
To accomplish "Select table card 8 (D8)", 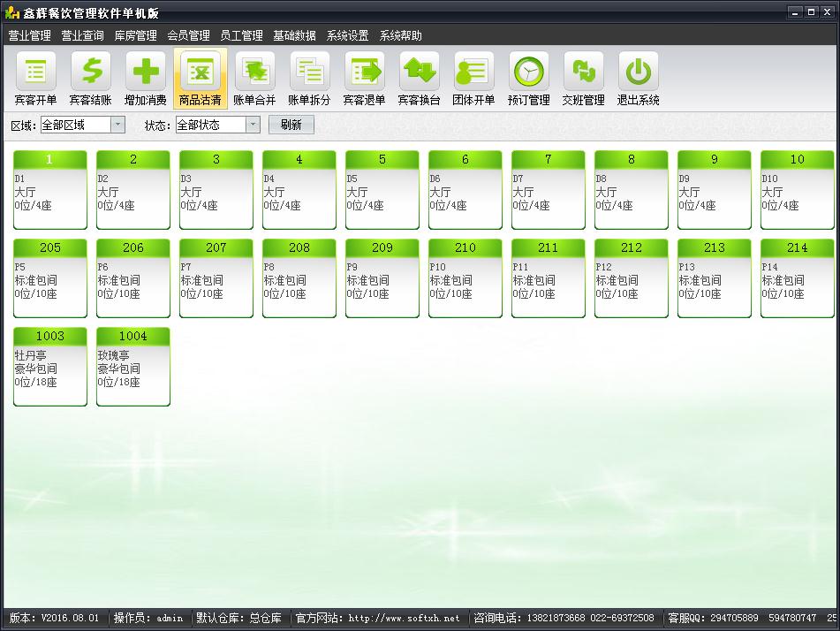I will [631, 190].
